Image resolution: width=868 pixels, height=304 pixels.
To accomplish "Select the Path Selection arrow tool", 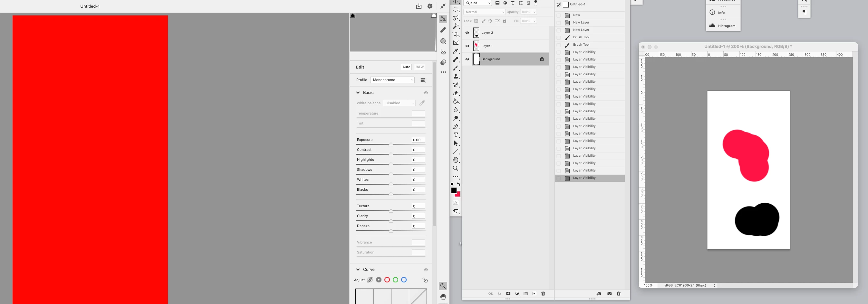I will [456, 143].
